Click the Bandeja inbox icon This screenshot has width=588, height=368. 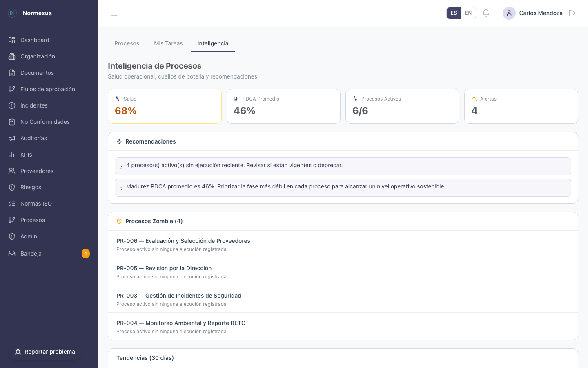pyautogui.click(x=12, y=254)
